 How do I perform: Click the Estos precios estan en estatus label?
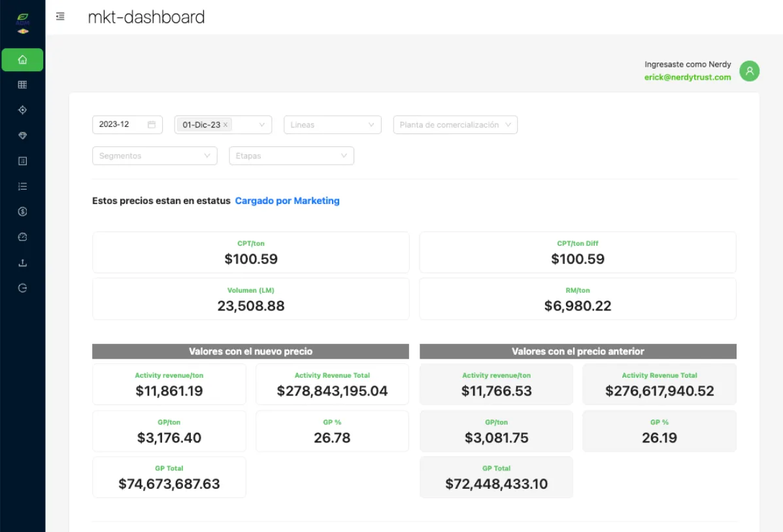161,201
